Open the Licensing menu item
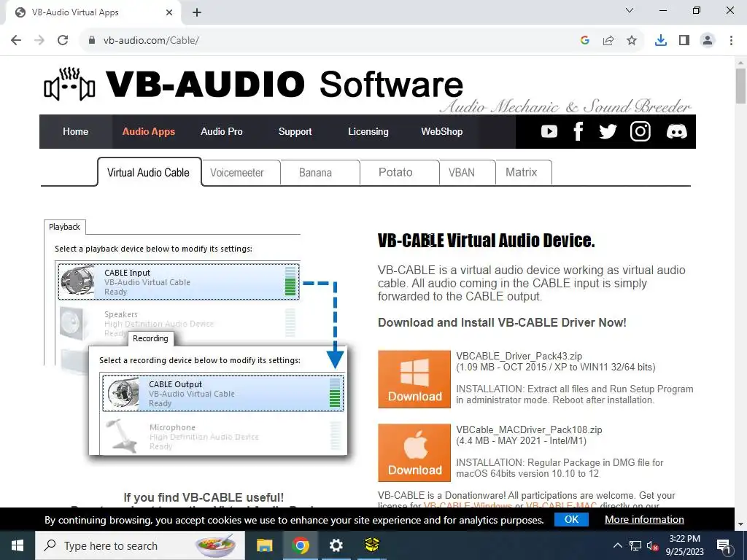The image size is (747, 560). [x=368, y=131]
